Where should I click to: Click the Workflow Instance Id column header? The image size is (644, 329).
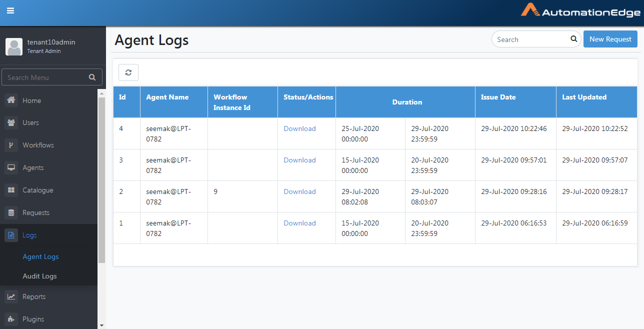(242, 102)
